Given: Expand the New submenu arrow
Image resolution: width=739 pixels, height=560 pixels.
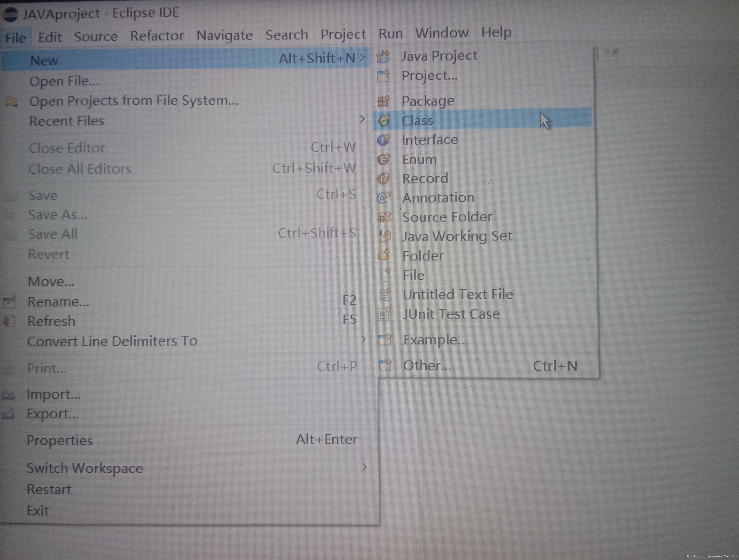Looking at the screenshot, I should 363,58.
